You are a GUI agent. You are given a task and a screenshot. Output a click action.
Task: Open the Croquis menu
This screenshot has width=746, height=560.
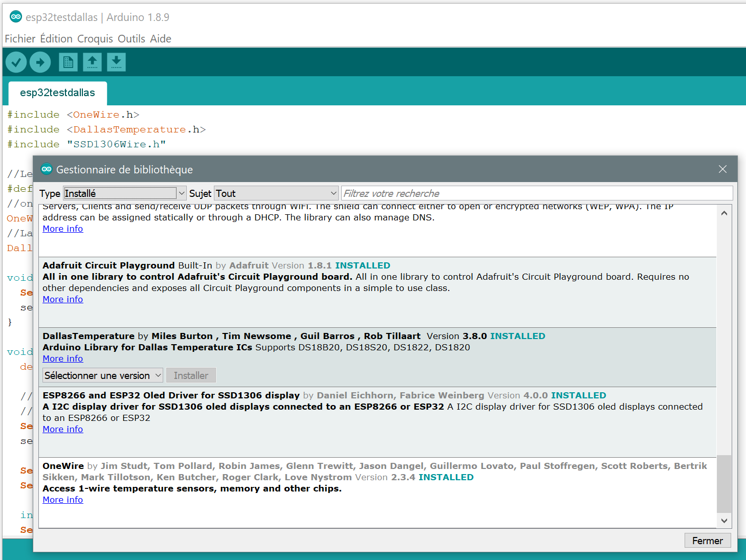(95, 39)
